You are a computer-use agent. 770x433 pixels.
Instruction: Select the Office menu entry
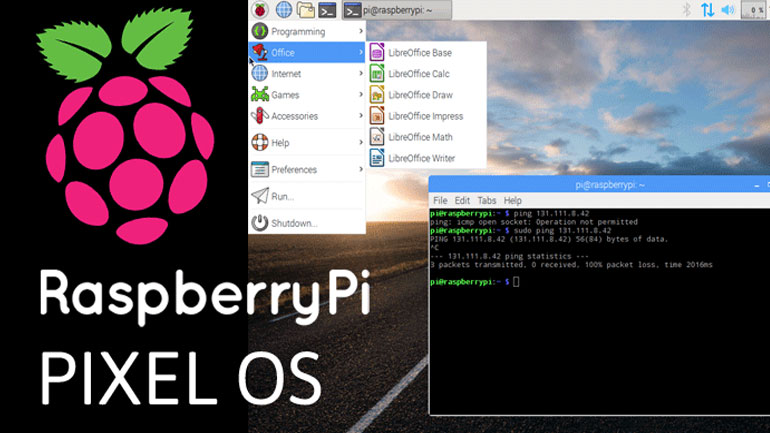[x=307, y=52]
